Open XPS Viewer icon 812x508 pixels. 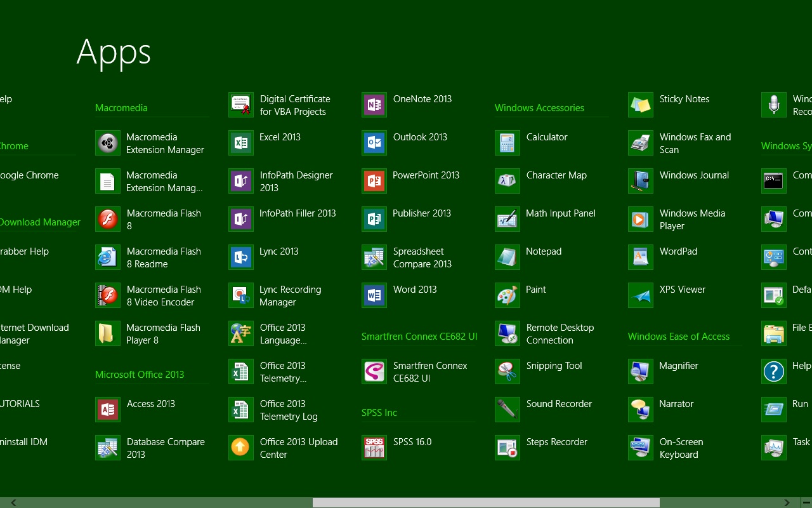point(641,295)
